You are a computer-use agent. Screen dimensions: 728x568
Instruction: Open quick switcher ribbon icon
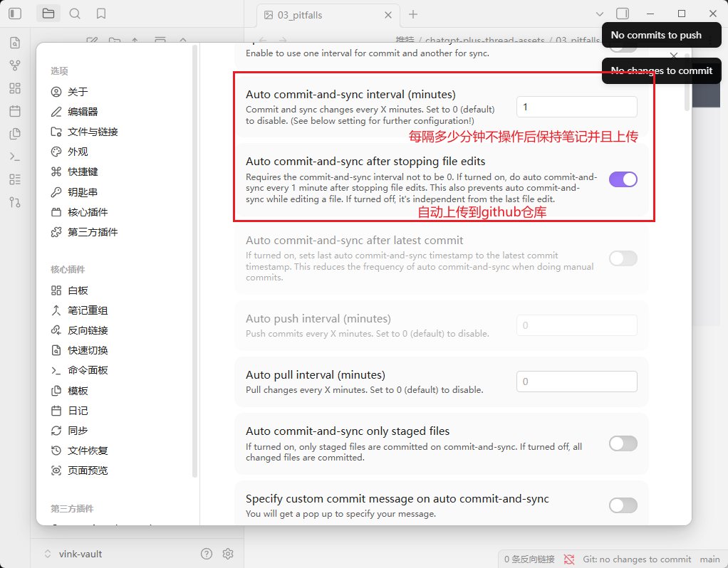point(15,43)
